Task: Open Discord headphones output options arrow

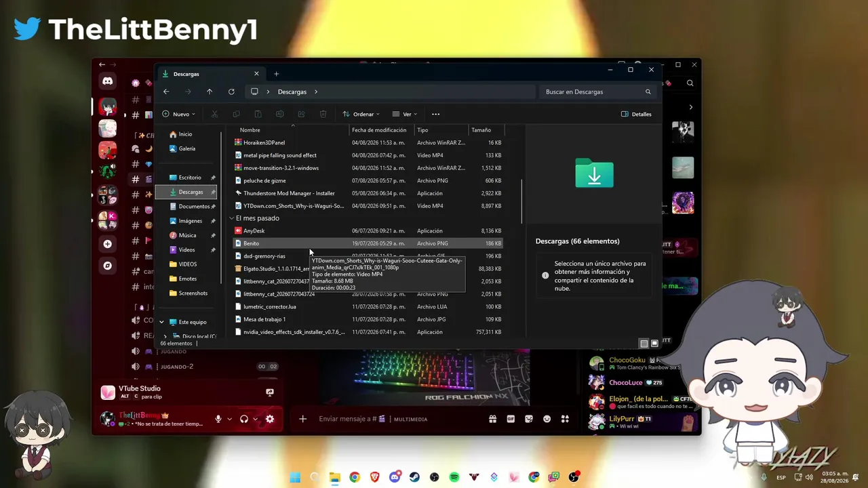Action: click(x=256, y=419)
